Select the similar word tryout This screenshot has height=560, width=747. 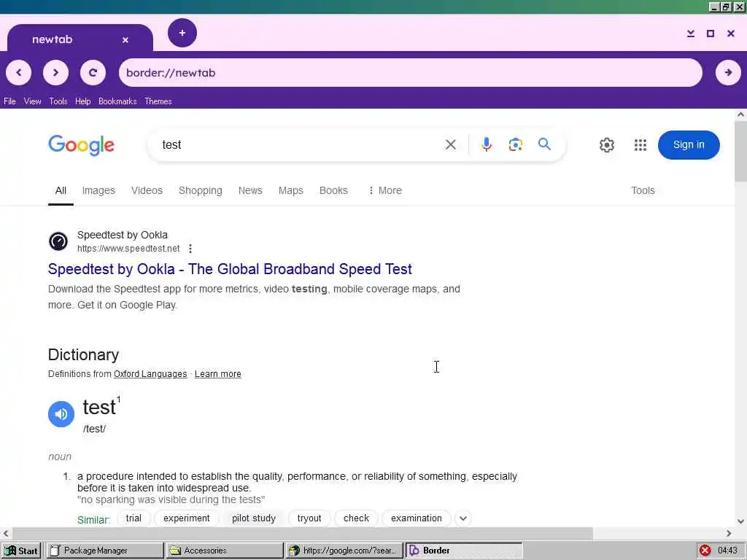tap(309, 518)
